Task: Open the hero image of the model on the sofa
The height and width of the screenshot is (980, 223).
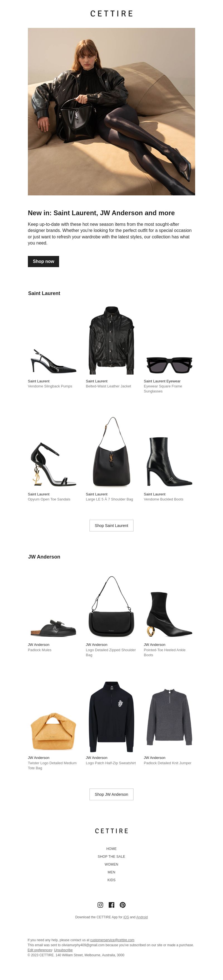Action: [x=111, y=111]
